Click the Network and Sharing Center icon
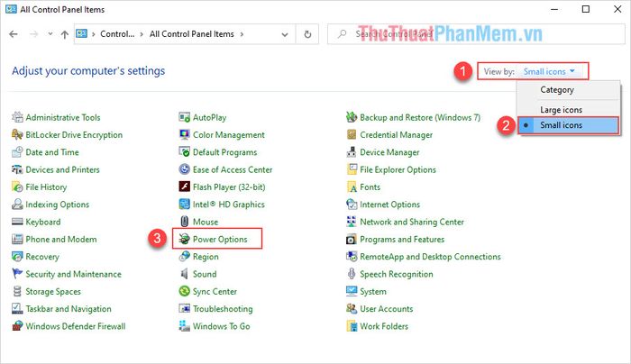Image resolution: width=631 pixels, height=364 pixels. [x=352, y=222]
